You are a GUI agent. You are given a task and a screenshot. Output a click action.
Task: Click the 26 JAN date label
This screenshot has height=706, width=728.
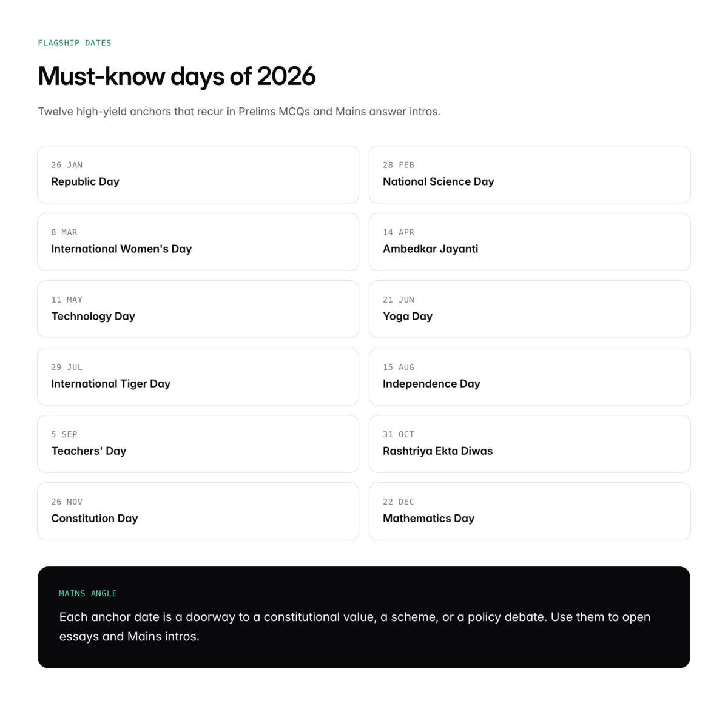click(67, 165)
